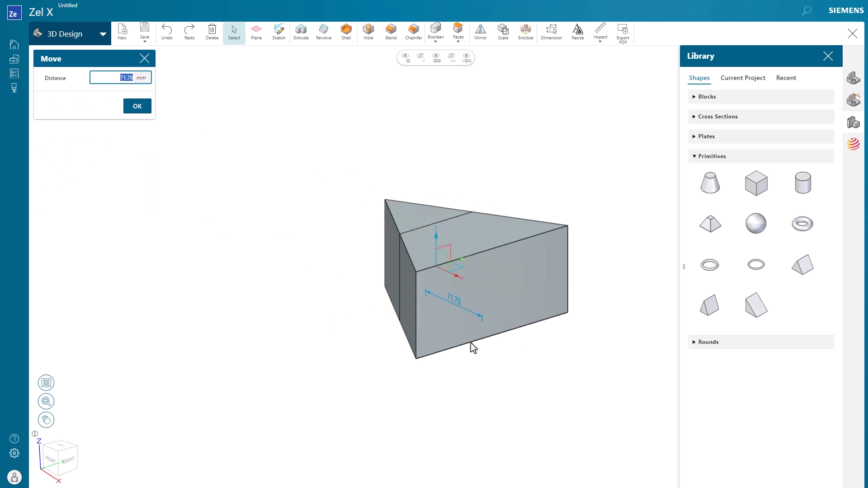Toggle third eye visibility icon
The image size is (868, 488).
tap(436, 57)
